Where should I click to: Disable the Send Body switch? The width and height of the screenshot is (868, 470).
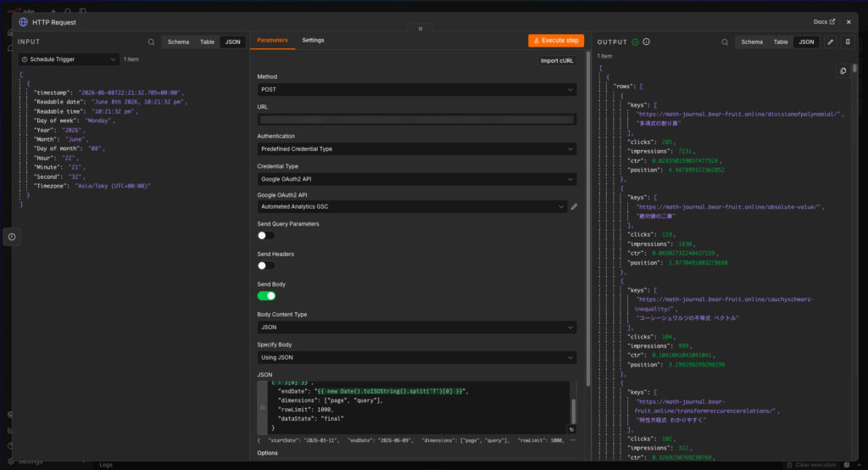tap(266, 296)
